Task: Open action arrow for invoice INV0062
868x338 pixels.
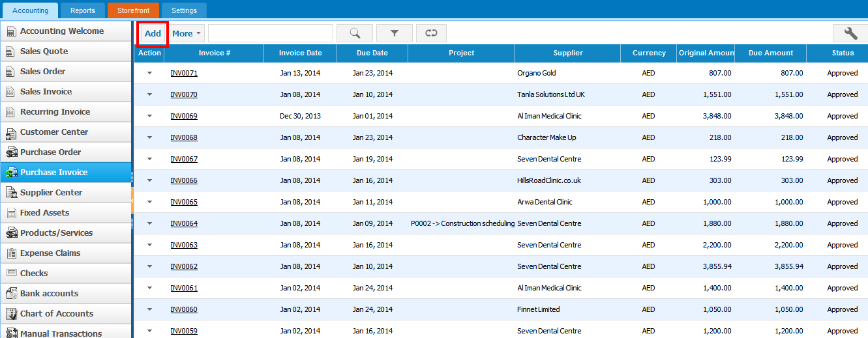Action: pyautogui.click(x=149, y=266)
